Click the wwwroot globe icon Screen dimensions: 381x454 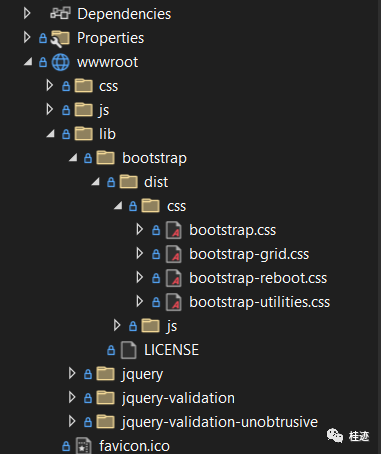coord(61,62)
